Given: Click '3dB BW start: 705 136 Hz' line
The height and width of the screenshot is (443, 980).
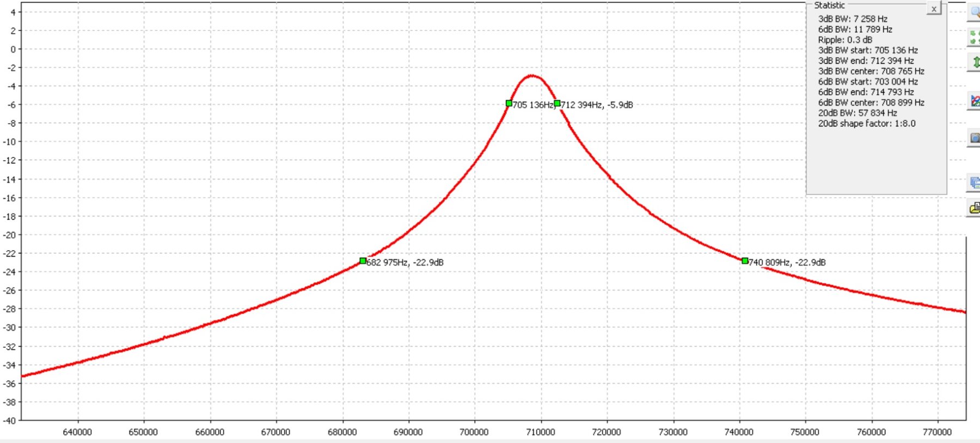Looking at the screenshot, I should pyautogui.click(x=868, y=50).
